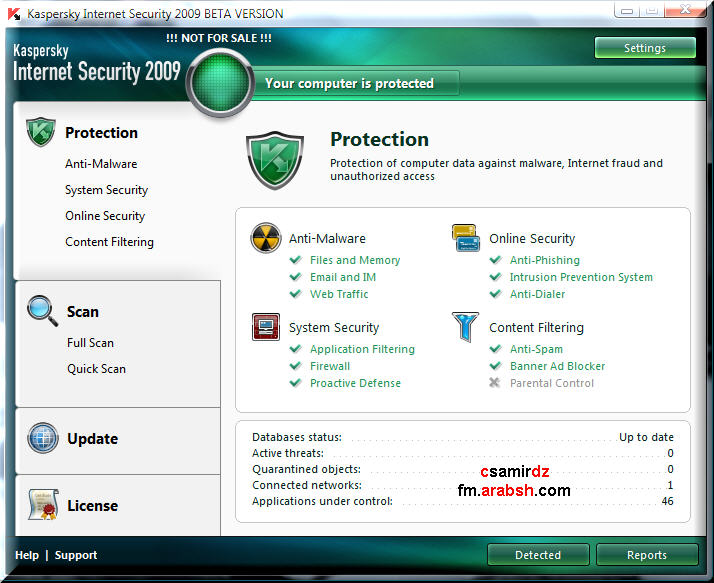Click the large green protection status indicator
Image resolution: width=714 pixels, height=583 pixels.
point(220,82)
